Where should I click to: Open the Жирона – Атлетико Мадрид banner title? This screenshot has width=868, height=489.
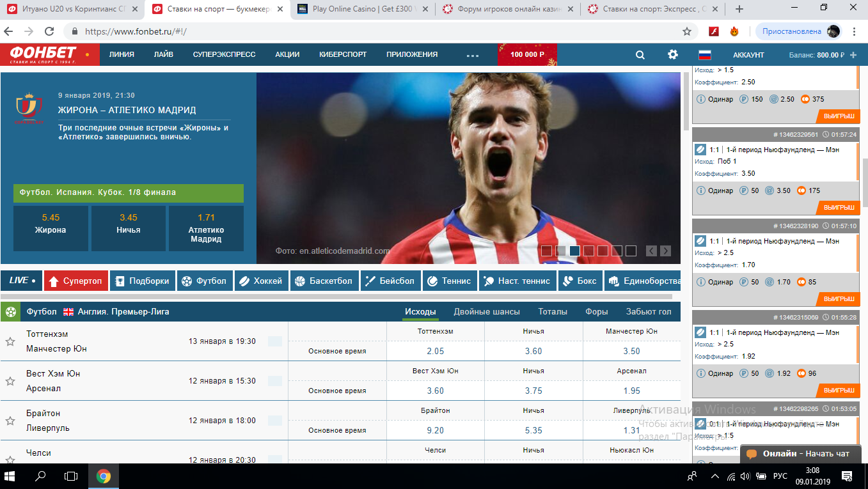[x=127, y=110]
